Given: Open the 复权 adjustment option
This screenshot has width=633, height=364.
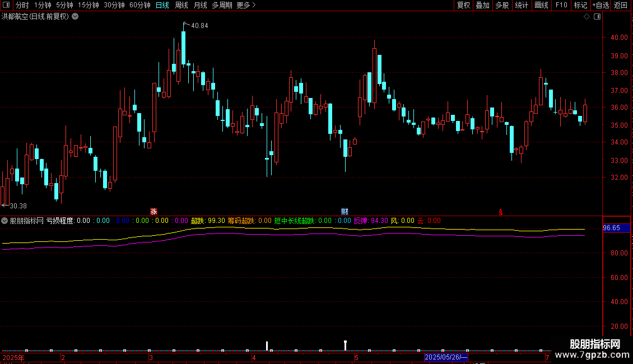Looking at the screenshot, I should [x=463, y=5].
